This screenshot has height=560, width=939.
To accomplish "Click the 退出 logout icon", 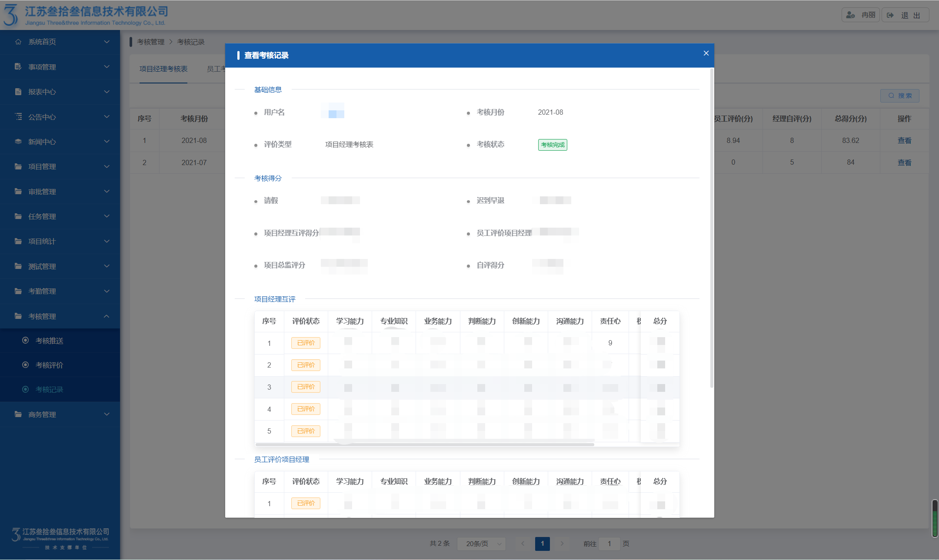I will point(890,15).
